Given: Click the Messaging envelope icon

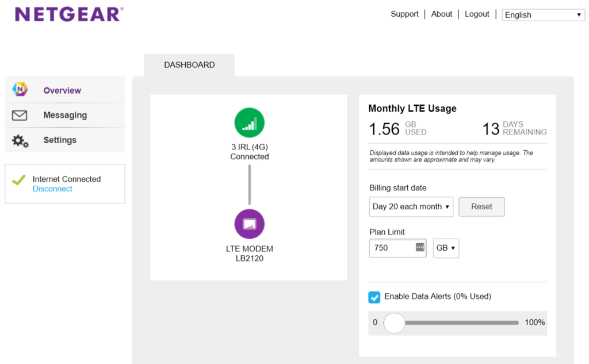Looking at the screenshot, I should pyautogui.click(x=20, y=116).
